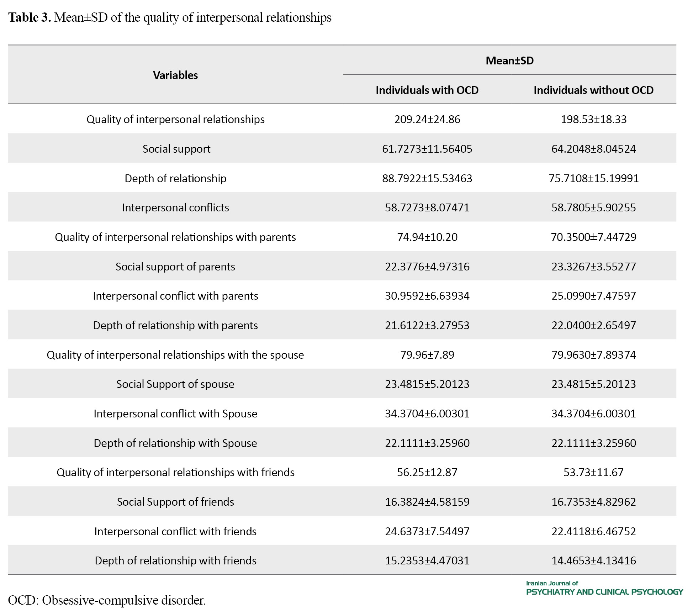The image size is (693, 616).
Task: Select the Interpersonal conflicts row label
Action: click(x=175, y=207)
